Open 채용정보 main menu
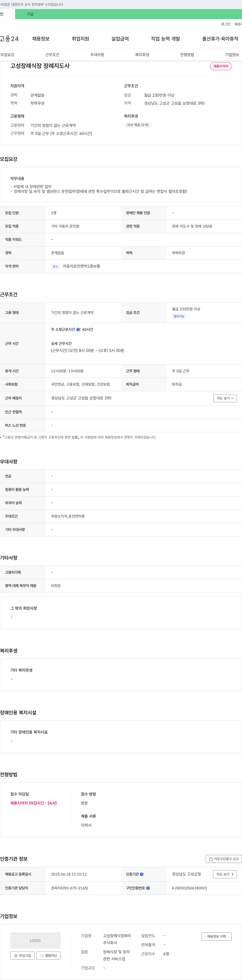This screenshot has height=980, width=242. 41,39
